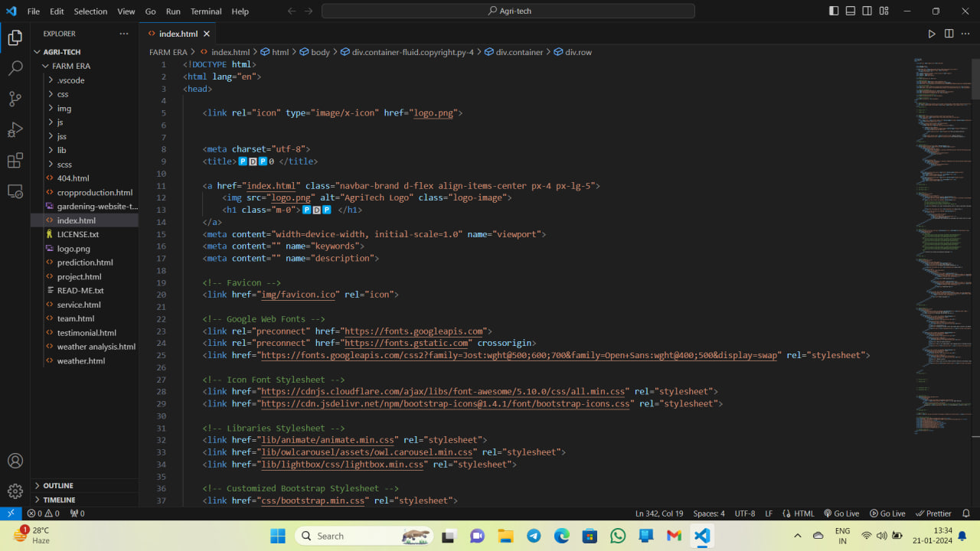Open editor More Actions ellipsis
This screenshot has height=551, width=980.
pyautogui.click(x=965, y=34)
